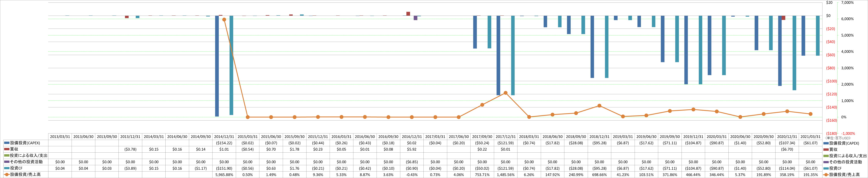The width and height of the screenshot is (868, 178).
Task: Select the 358.19% ratio cell
Action: click(787, 175)
